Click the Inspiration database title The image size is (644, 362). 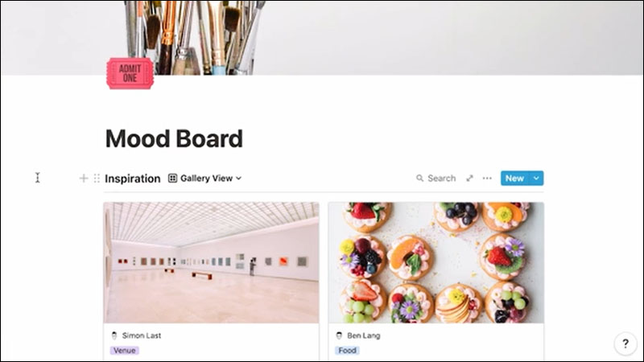pos(133,179)
